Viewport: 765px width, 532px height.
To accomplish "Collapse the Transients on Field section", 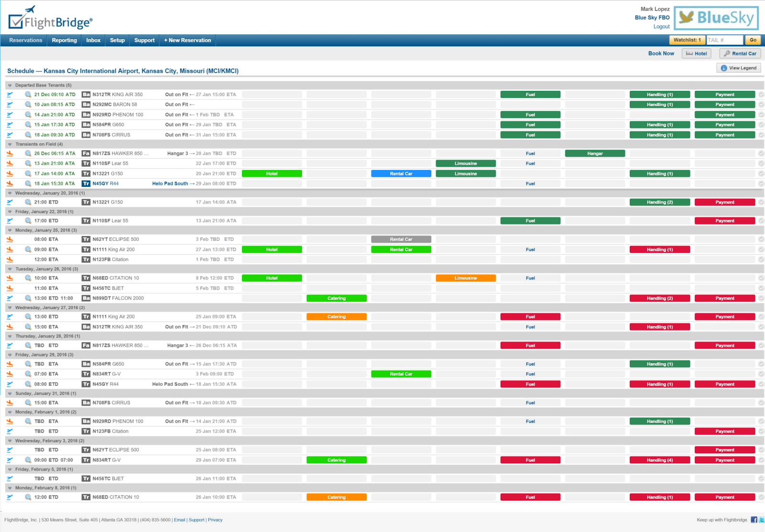I will click(10, 144).
